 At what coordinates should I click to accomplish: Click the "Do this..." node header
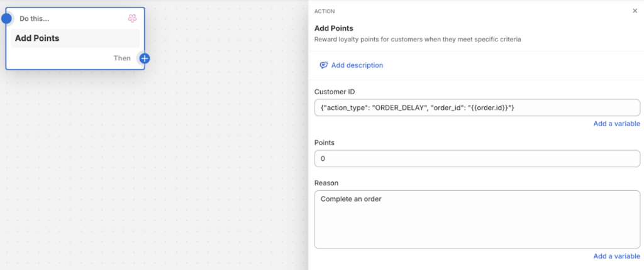pos(36,19)
